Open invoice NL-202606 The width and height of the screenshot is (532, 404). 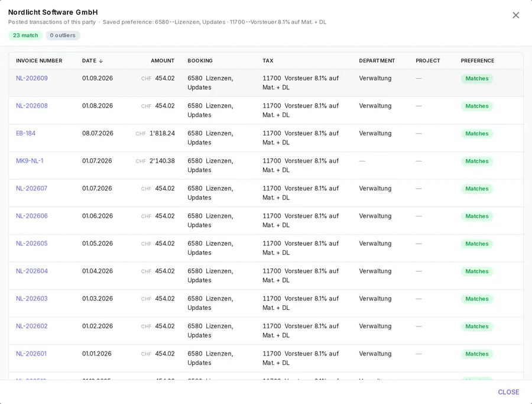tap(32, 215)
